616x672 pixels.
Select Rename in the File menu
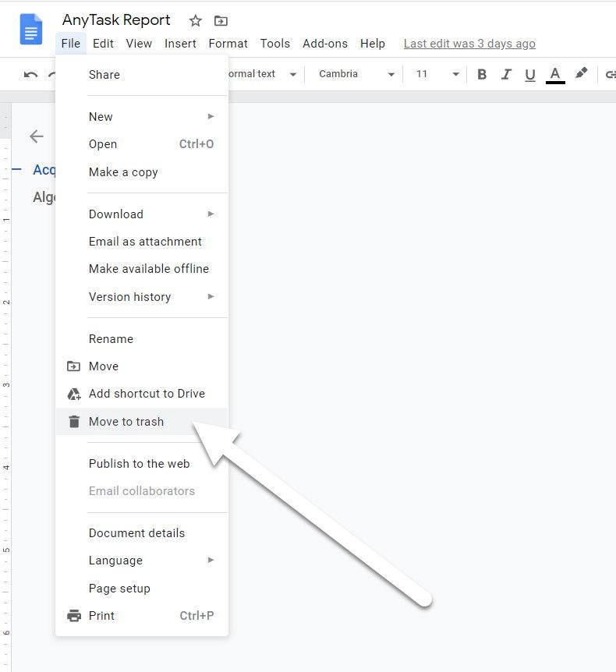coord(142,338)
